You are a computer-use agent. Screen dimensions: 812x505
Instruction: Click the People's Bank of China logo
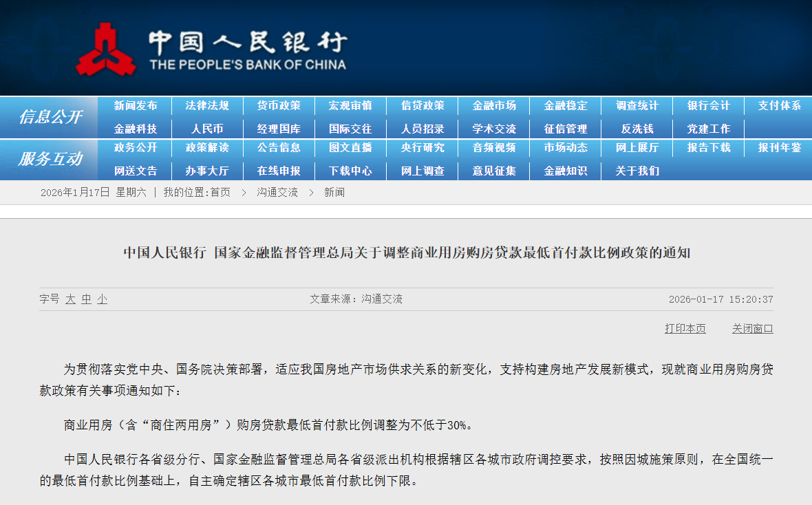211,49
